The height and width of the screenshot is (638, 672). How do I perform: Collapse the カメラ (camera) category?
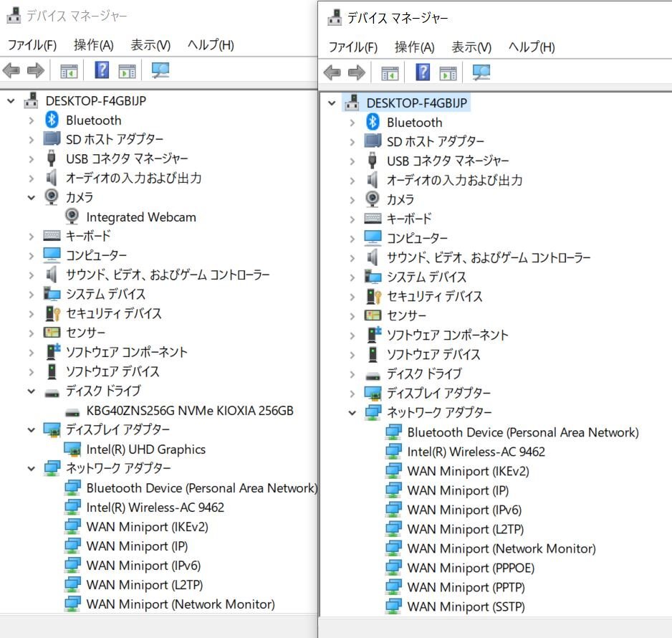(30, 197)
